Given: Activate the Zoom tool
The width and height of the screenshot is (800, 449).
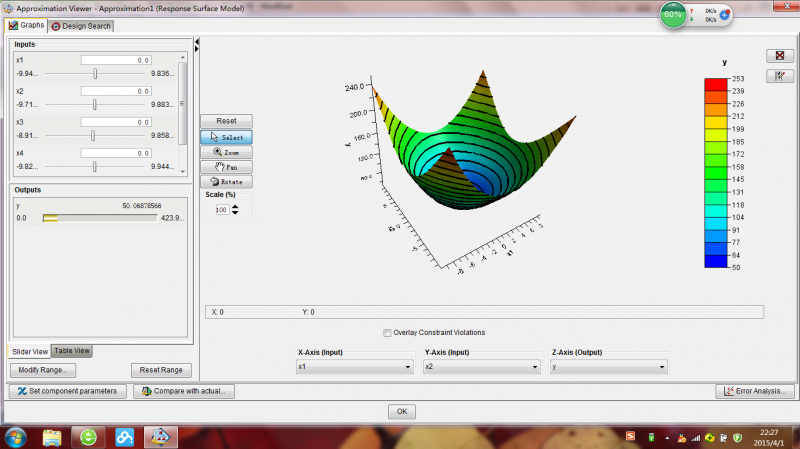Looking at the screenshot, I should tap(226, 152).
